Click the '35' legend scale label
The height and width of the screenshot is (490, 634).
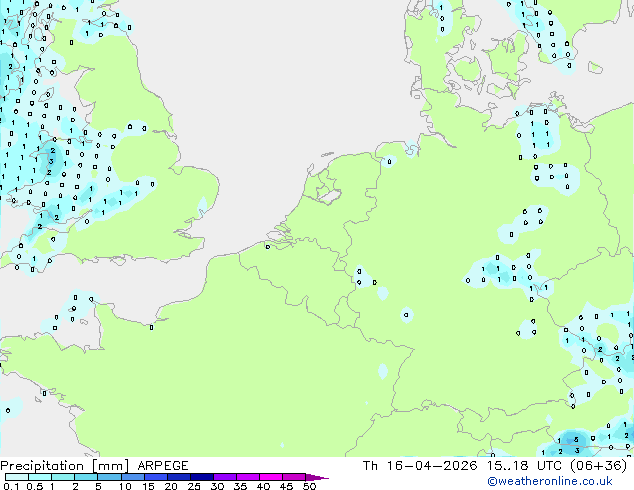(241, 486)
